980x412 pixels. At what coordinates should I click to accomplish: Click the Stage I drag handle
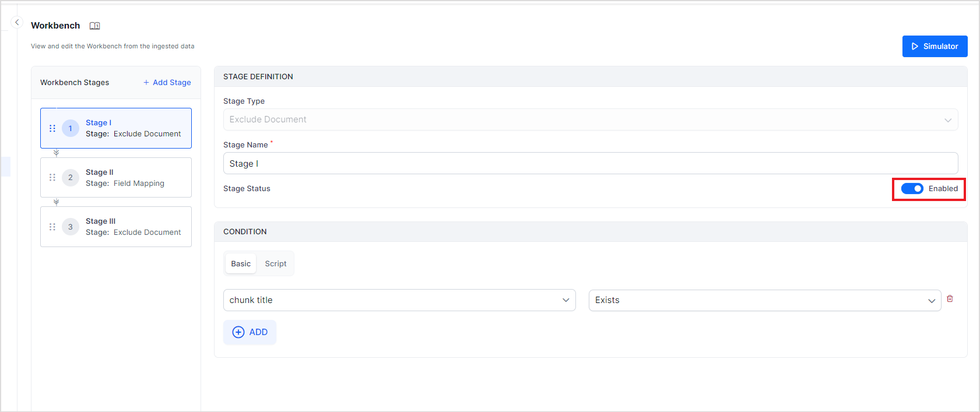coord(52,128)
